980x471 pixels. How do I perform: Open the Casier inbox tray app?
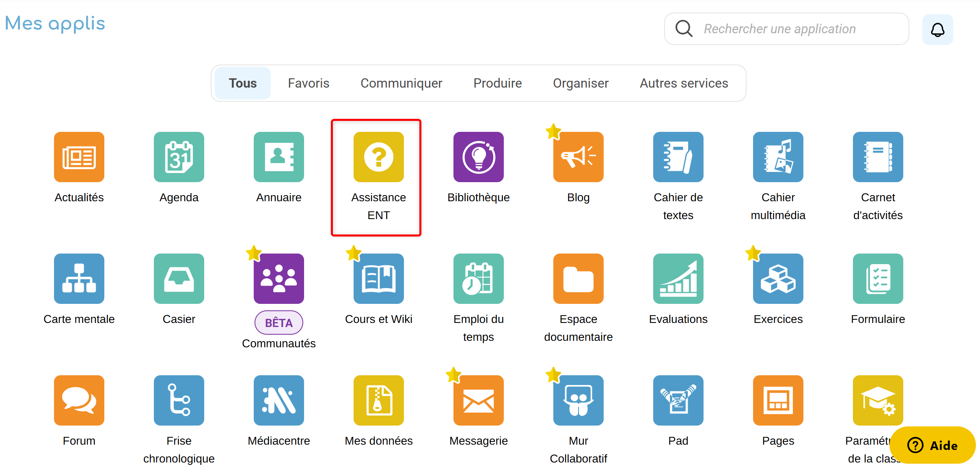[x=179, y=279]
